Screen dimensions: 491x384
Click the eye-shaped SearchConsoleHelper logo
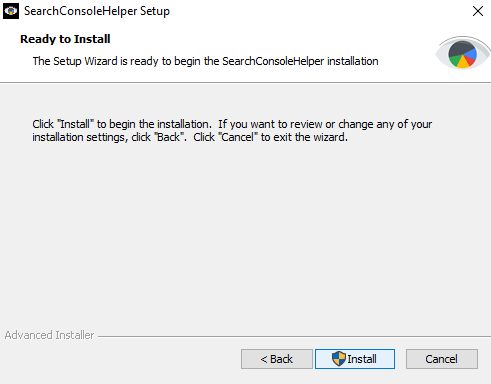point(462,53)
